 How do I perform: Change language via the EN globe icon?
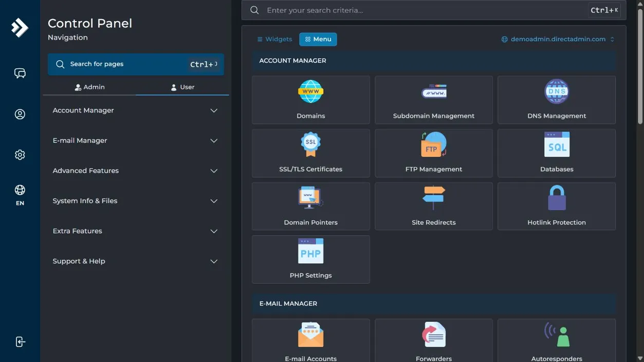coord(20,195)
